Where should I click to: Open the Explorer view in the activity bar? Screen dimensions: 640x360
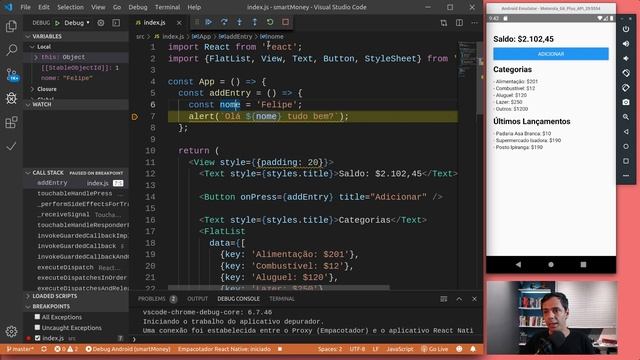click(11, 27)
